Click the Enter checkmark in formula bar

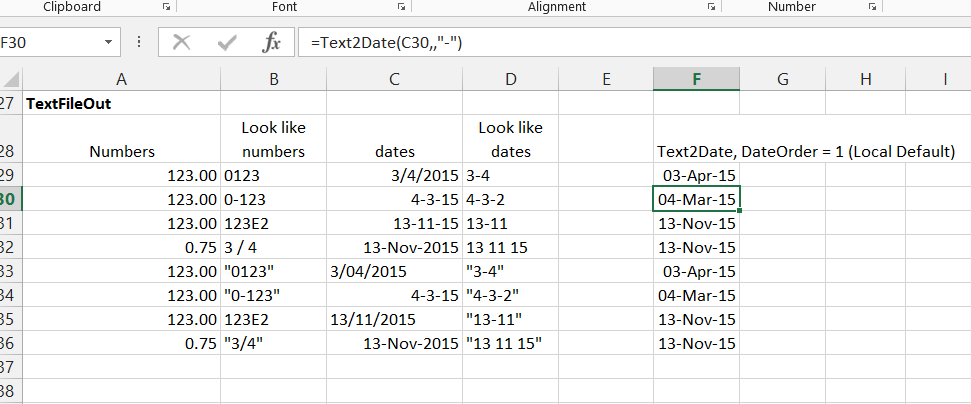(226, 43)
